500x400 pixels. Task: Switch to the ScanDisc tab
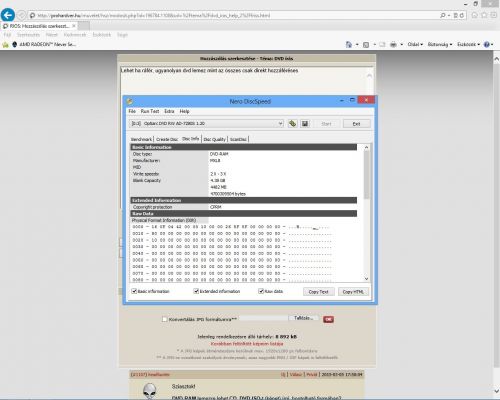click(x=238, y=139)
